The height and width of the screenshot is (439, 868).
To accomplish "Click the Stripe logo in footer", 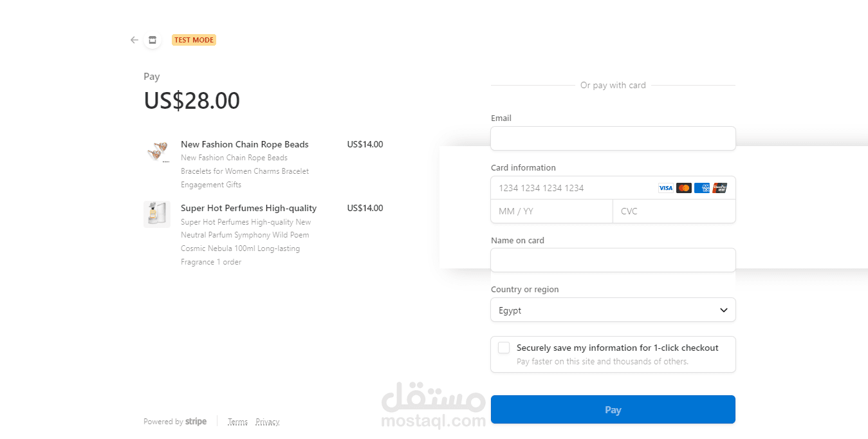I will (196, 422).
